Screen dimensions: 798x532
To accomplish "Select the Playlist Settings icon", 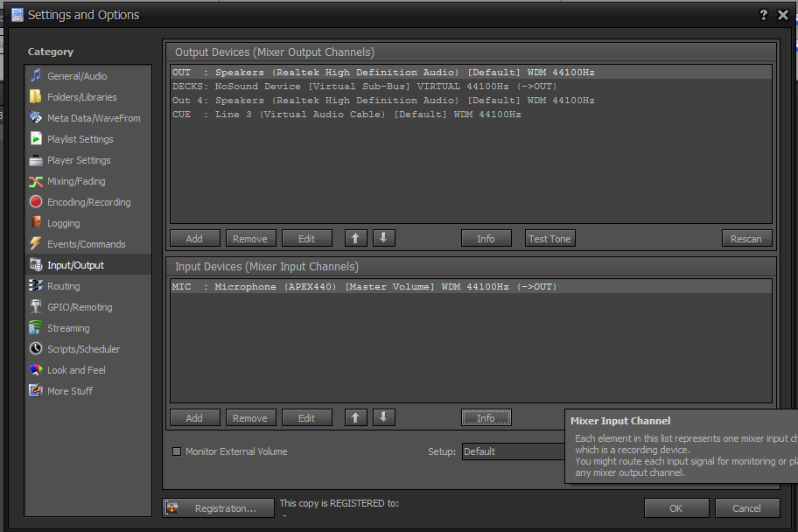I will click(37, 139).
